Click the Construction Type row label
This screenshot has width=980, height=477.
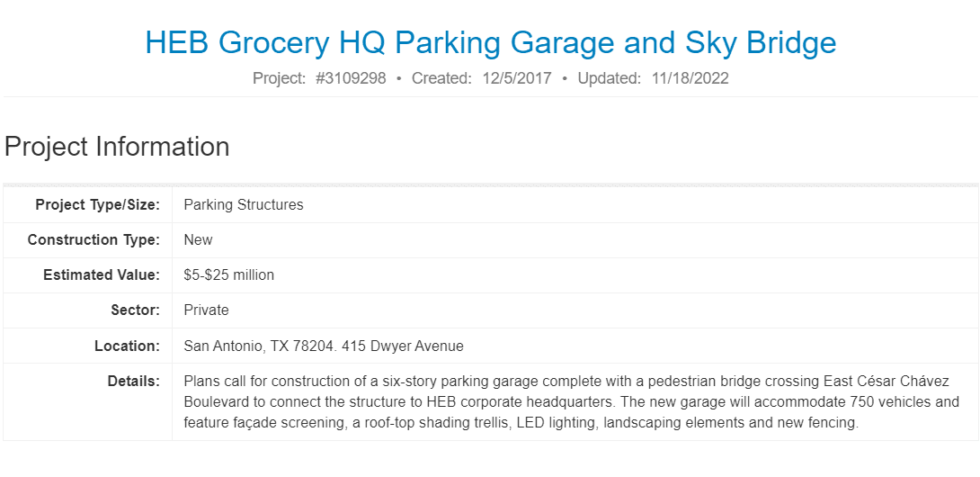[x=94, y=240]
